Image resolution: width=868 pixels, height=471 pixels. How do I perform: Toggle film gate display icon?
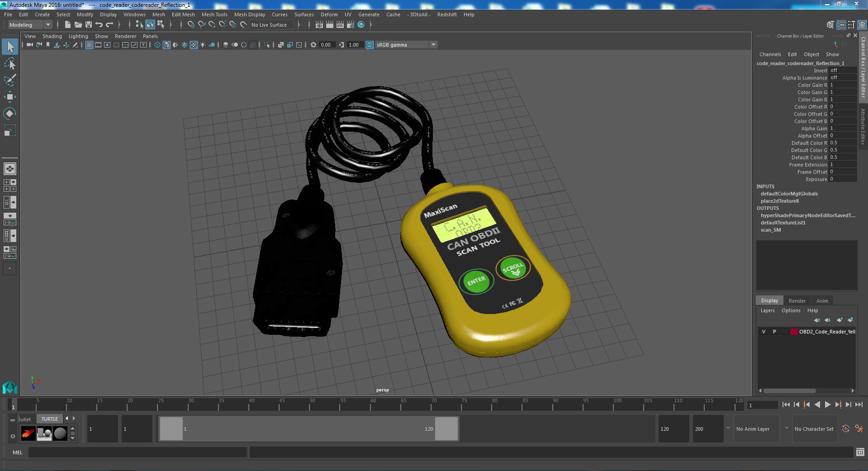click(x=98, y=45)
